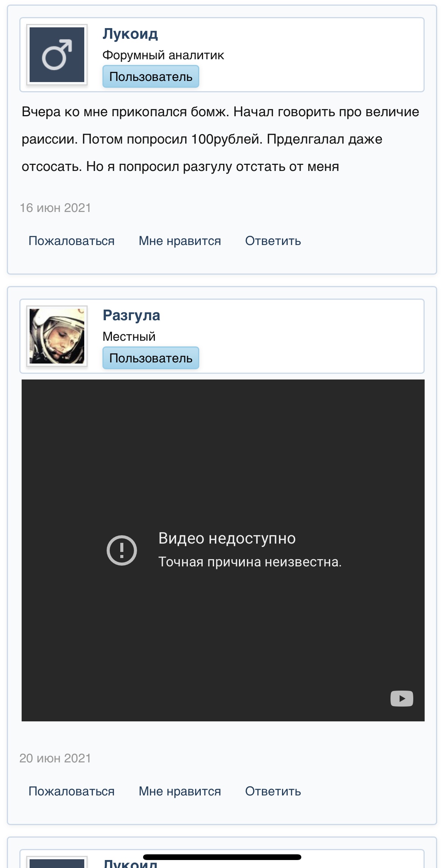This screenshot has height=868, width=444.
Task: Report Разгула's video post with Пожаловаться
Action: coord(71,791)
